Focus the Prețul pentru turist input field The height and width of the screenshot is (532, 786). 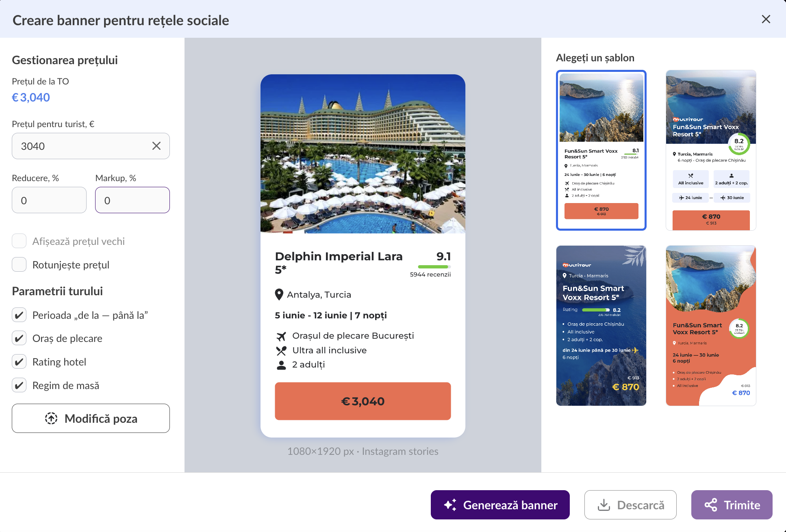click(x=91, y=146)
